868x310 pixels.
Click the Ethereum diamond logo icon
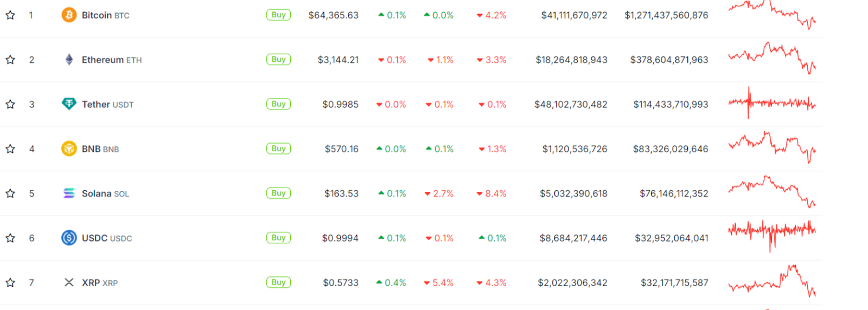pyautogui.click(x=69, y=60)
